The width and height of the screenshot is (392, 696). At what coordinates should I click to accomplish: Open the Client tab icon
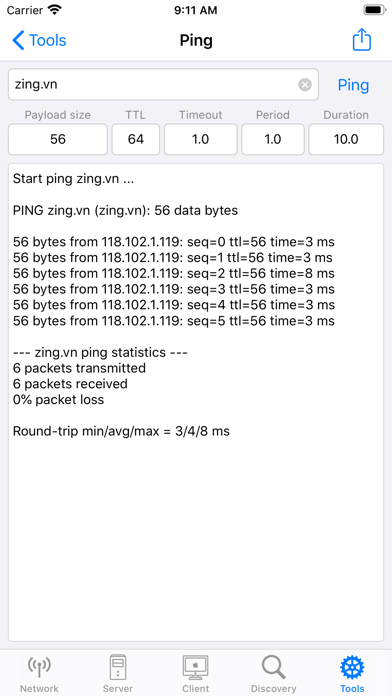coord(195,667)
